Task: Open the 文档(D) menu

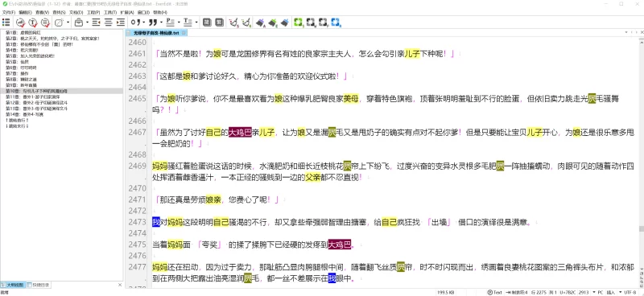Action: pyautogui.click(x=76, y=12)
